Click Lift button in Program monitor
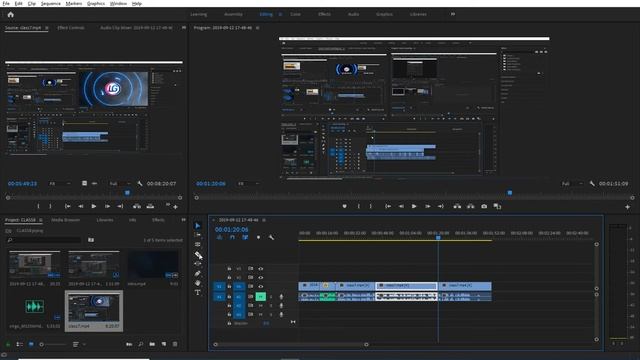This screenshot has width=640, height=360. (x=457, y=207)
